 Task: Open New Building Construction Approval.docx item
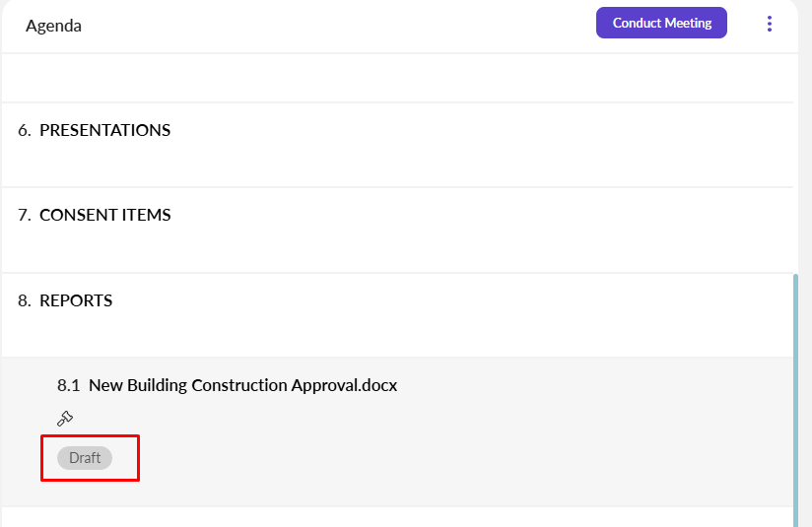[242, 385]
